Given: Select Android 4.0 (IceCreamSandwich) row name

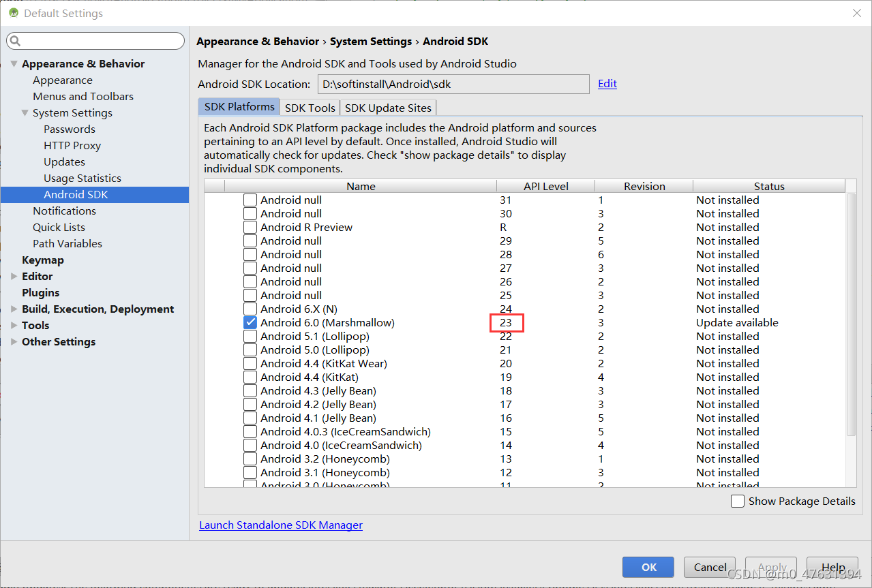Looking at the screenshot, I should [x=341, y=446].
